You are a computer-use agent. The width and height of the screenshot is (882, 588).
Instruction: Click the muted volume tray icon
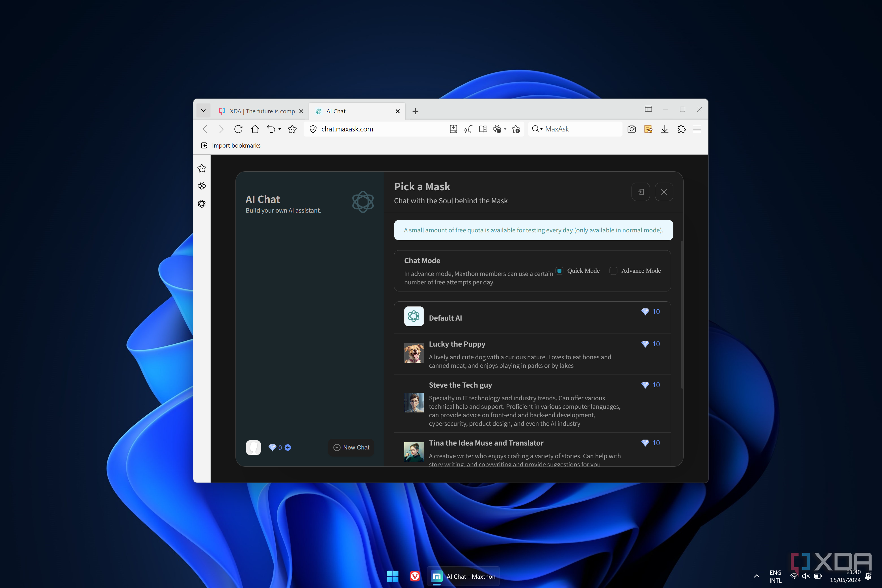(806, 576)
